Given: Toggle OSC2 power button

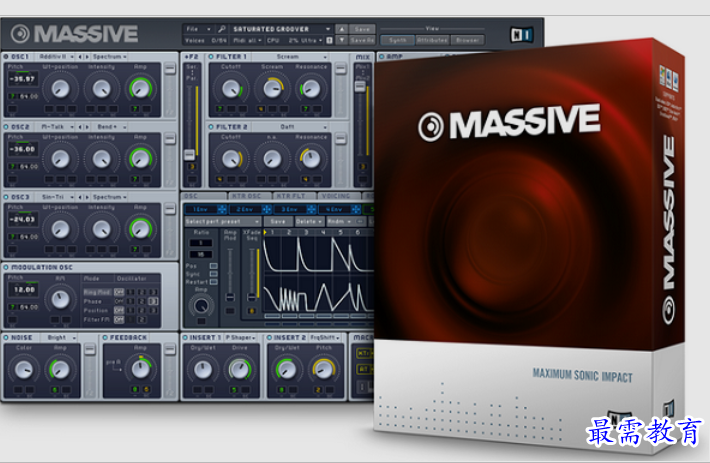Looking at the screenshot, I should pyautogui.click(x=6, y=127).
